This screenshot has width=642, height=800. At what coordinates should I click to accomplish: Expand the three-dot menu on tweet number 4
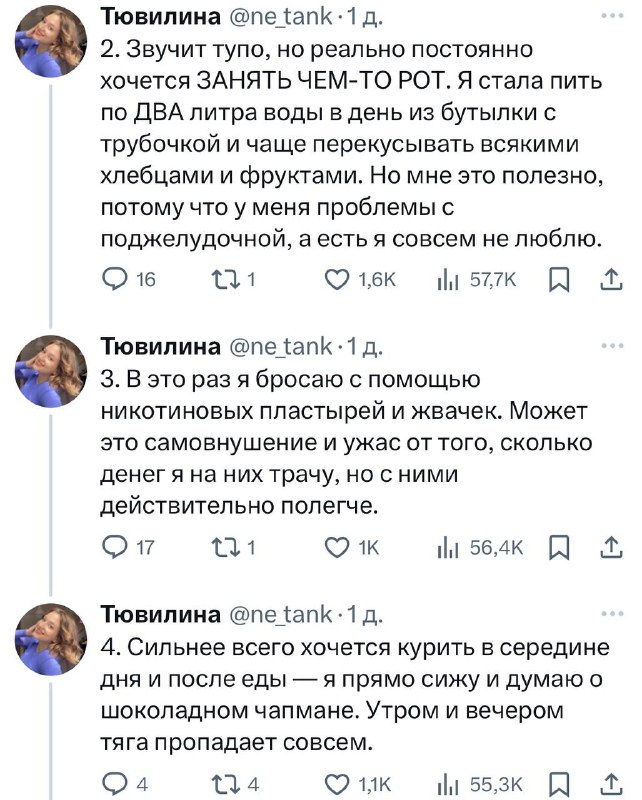pos(608,611)
